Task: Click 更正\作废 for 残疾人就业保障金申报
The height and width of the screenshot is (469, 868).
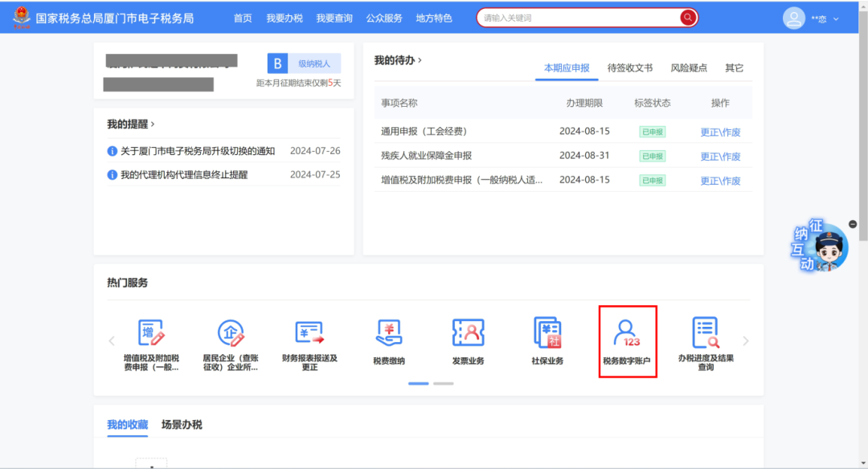Action: (x=720, y=157)
